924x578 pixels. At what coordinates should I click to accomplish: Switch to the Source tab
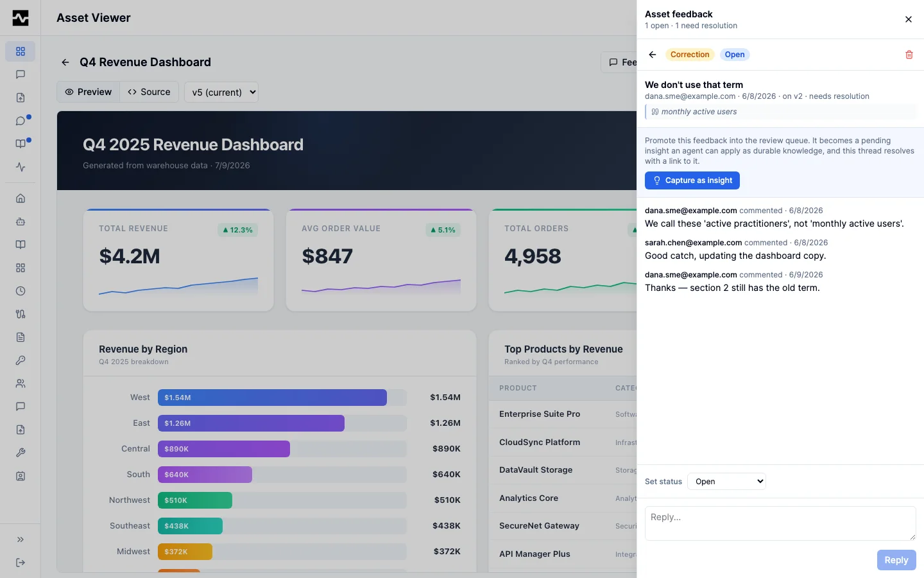[x=149, y=92]
